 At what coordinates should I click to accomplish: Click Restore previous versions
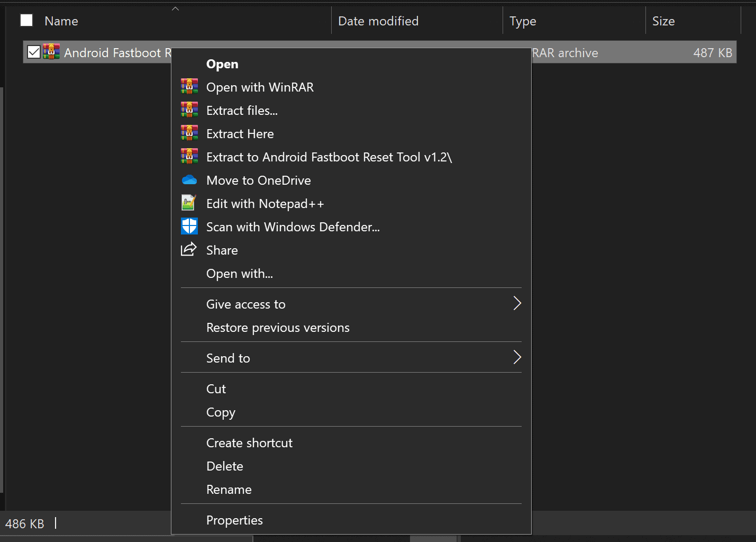click(x=278, y=327)
